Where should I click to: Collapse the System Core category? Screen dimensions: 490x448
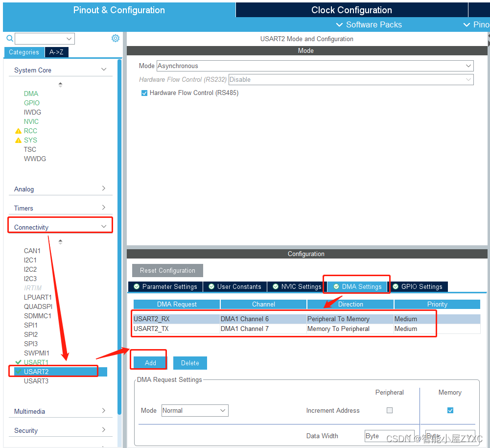[104, 69]
